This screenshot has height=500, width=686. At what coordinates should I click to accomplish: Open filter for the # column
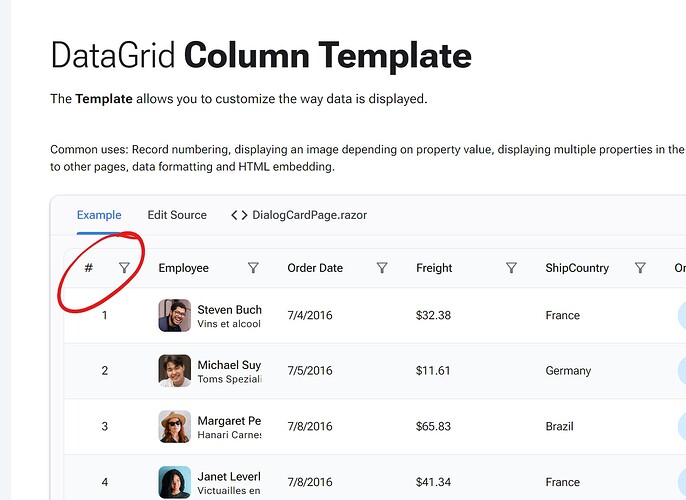tap(124, 268)
